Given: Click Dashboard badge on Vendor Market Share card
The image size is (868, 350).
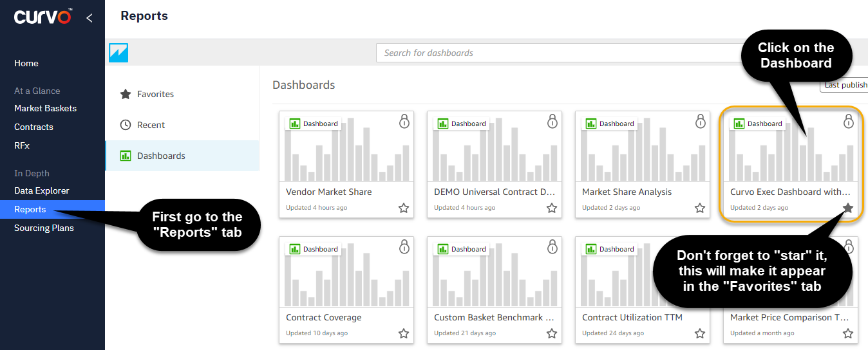Looking at the screenshot, I should click(314, 124).
